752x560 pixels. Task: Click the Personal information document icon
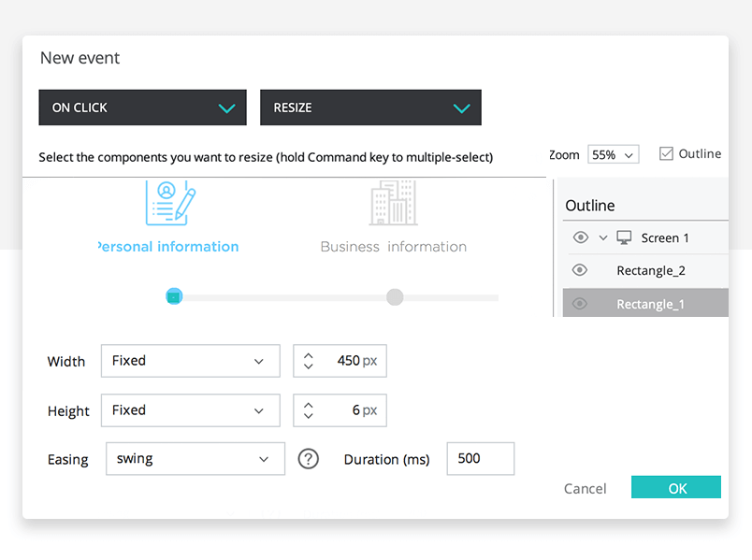pyautogui.click(x=170, y=203)
